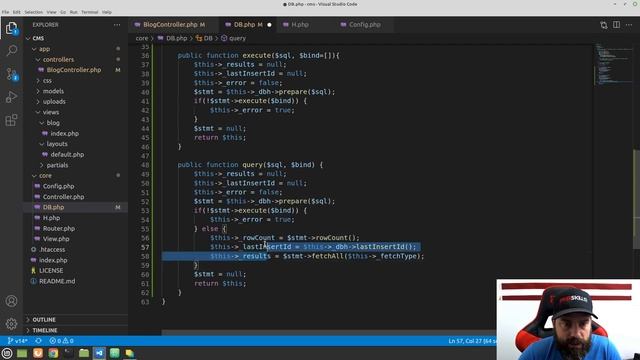The image size is (640, 360).
Task: Expand the Timeline panel
Action: pos(76,330)
